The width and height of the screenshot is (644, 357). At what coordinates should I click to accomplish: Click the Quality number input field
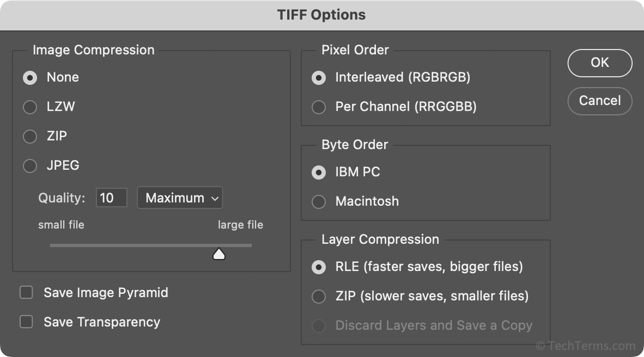coord(111,198)
